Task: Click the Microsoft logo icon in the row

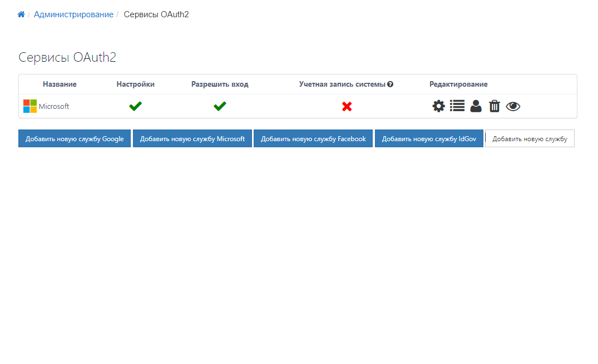Action: [x=30, y=106]
